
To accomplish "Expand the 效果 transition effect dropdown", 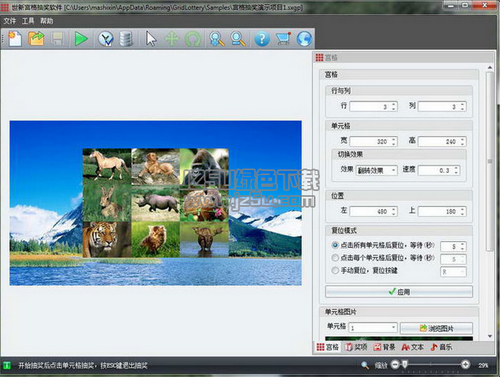I will (x=377, y=170).
